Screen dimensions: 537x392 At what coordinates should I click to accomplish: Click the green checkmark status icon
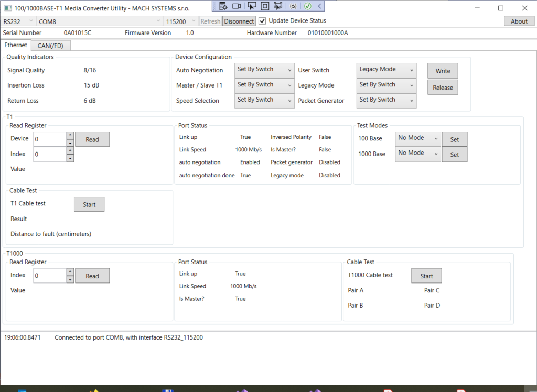coord(308,6)
